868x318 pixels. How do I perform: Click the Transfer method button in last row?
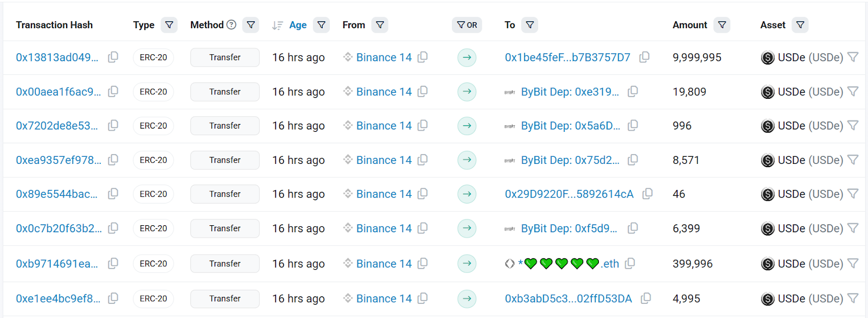pos(225,298)
